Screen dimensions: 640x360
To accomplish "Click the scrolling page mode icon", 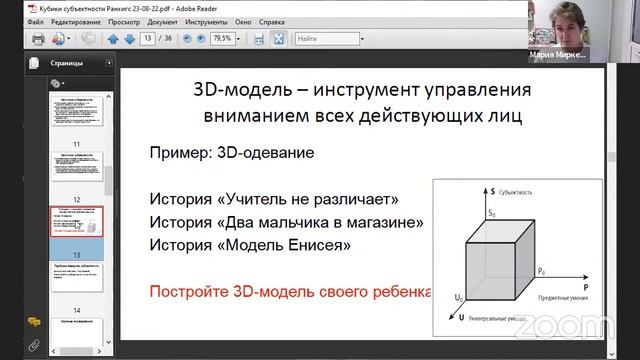I will pyautogui.click(x=259, y=39).
